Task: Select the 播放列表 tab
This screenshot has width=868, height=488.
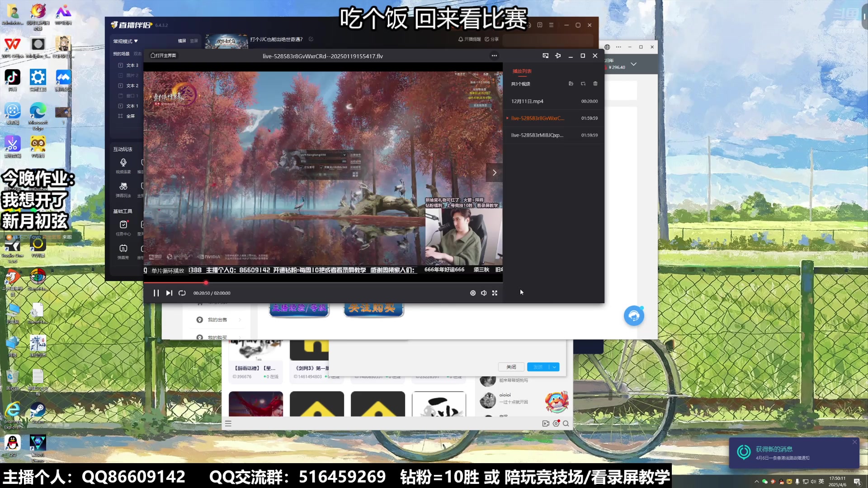Action: tap(522, 71)
